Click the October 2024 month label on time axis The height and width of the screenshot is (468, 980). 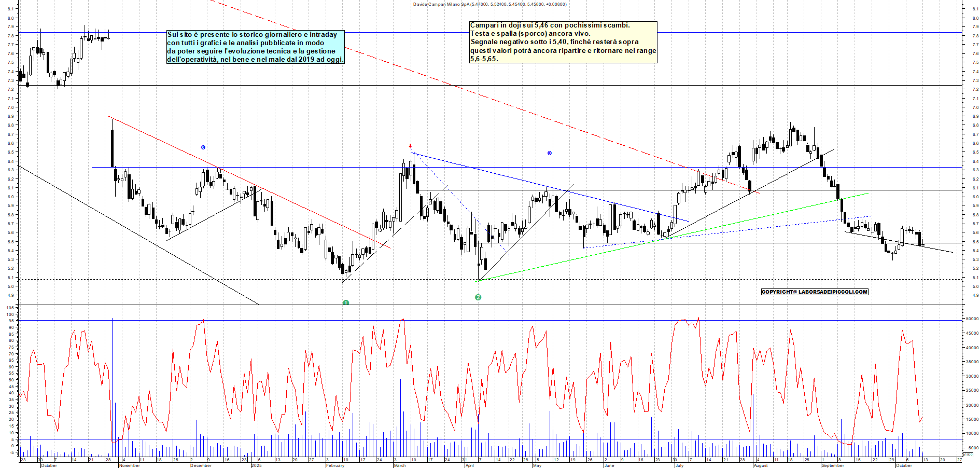[49, 465]
